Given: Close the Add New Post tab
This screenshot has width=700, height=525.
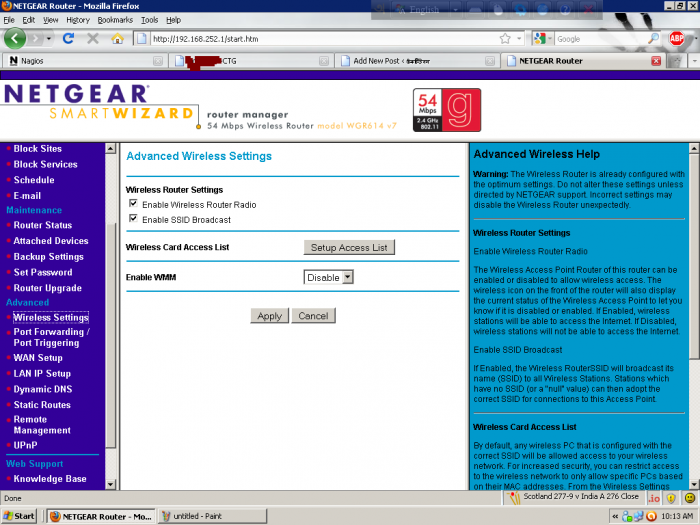Looking at the screenshot, I should [490, 61].
